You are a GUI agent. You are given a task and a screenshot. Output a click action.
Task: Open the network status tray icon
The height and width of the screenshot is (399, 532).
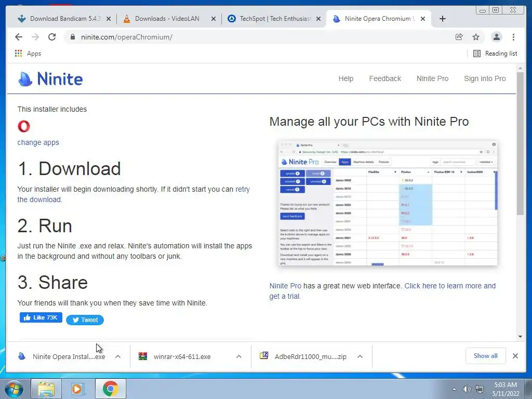480,389
